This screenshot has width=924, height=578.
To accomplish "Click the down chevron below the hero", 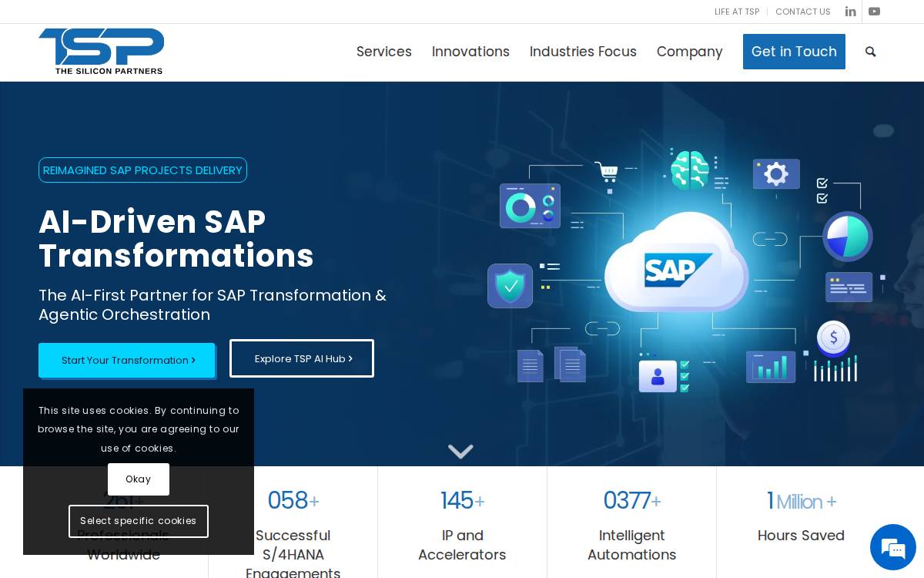I will 460,451.
